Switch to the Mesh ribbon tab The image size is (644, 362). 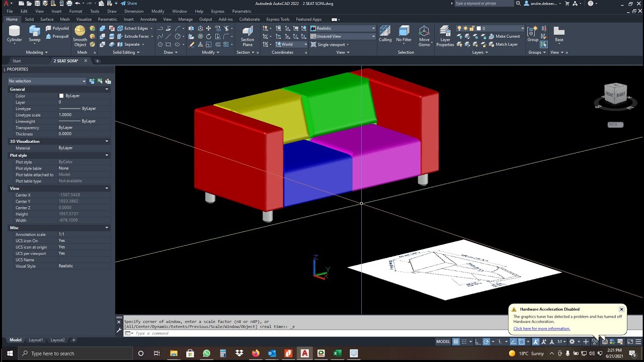pyautogui.click(x=65, y=19)
